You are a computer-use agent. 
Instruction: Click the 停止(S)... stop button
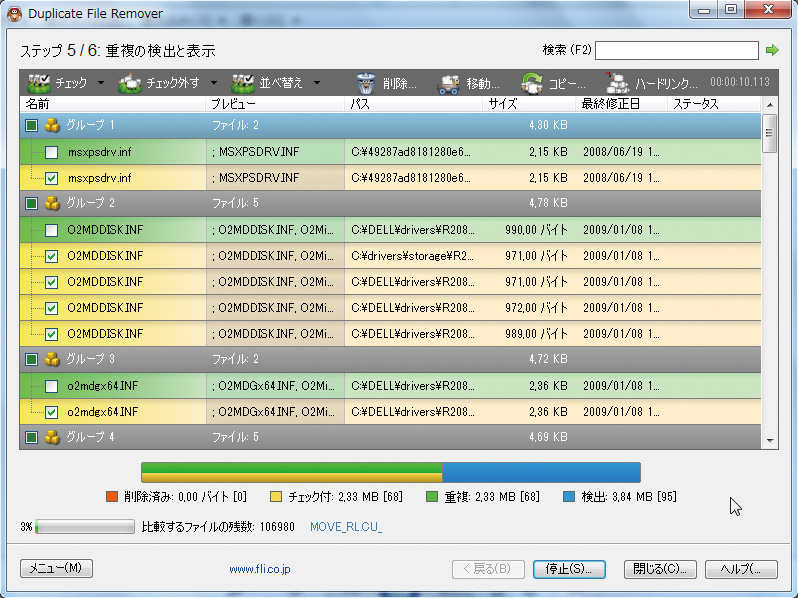click(x=569, y=569)
